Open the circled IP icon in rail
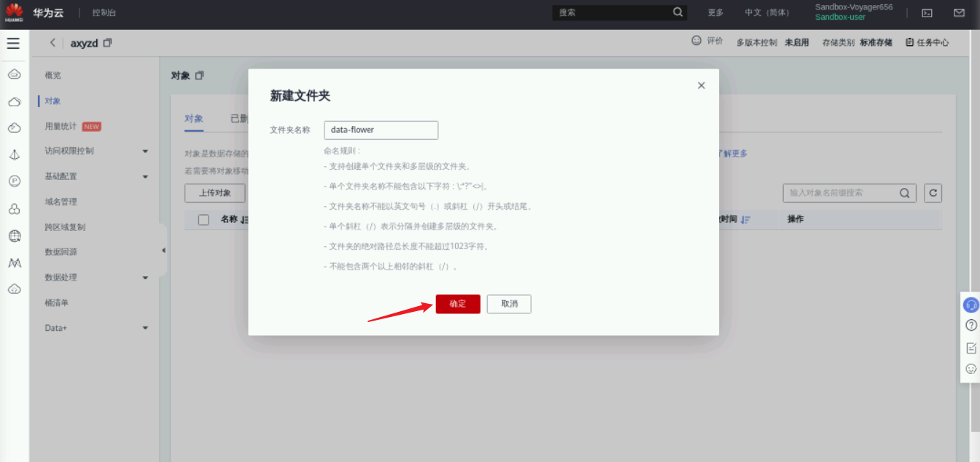Image resolution: width=980 pixels, height=462 pixels. point(14,181)
